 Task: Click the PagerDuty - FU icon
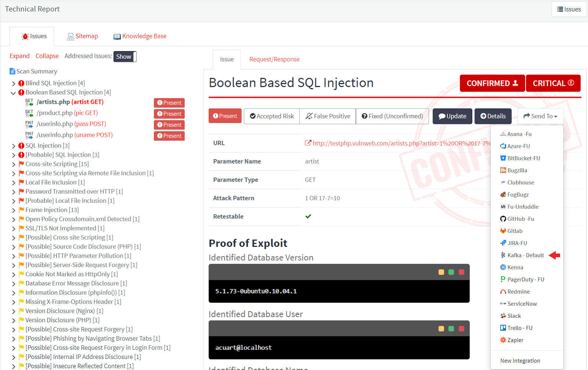(503, 280)
